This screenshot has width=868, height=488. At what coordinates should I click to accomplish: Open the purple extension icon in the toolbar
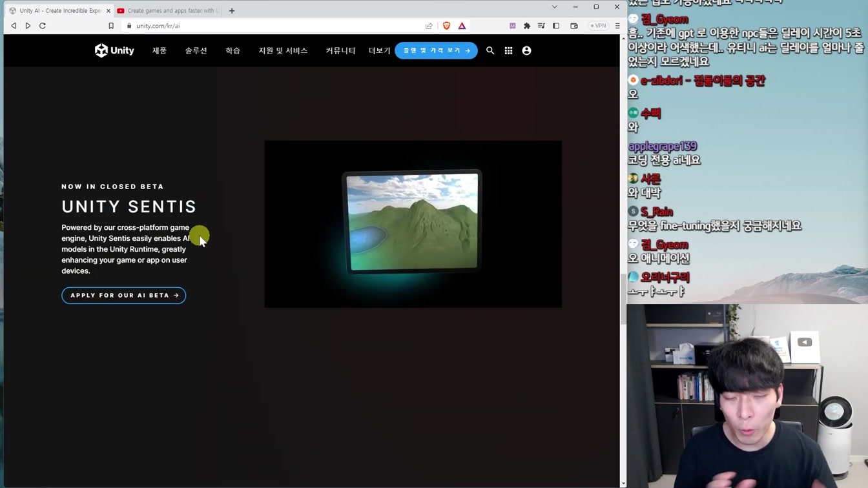(513, 26)
